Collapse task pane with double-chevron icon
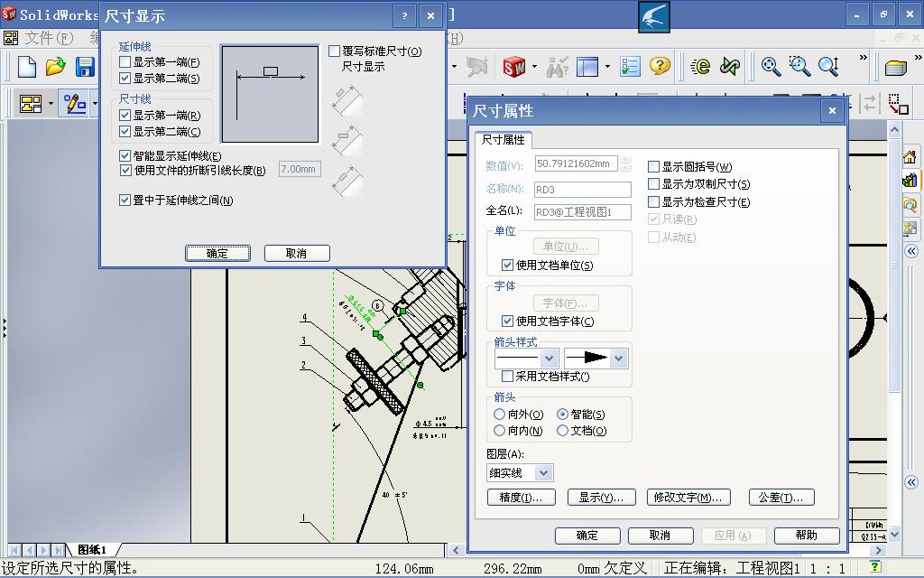This screenshot has height=578, width=924. coord(911,251)
